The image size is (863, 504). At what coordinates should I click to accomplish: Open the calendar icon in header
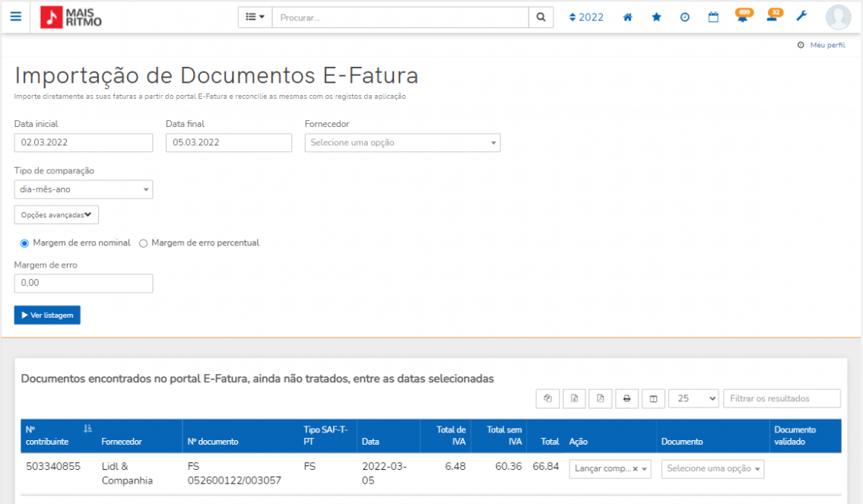coord(713,17)
